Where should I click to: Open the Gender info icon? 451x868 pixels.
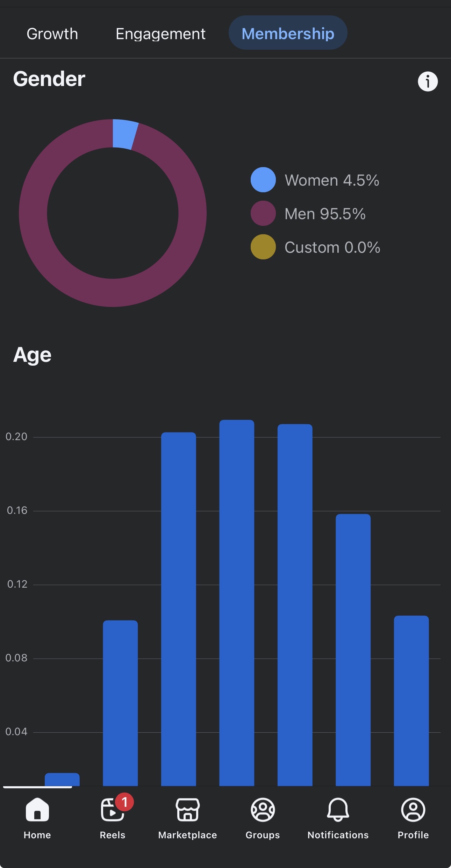tap(428, 81)
